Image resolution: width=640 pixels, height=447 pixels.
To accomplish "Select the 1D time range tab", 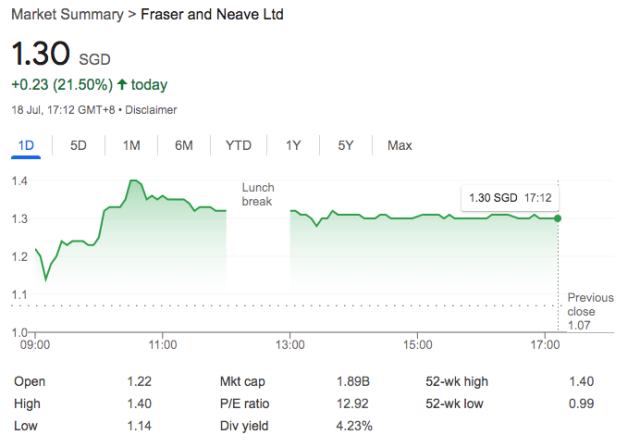I will click(x=27, y=146).
